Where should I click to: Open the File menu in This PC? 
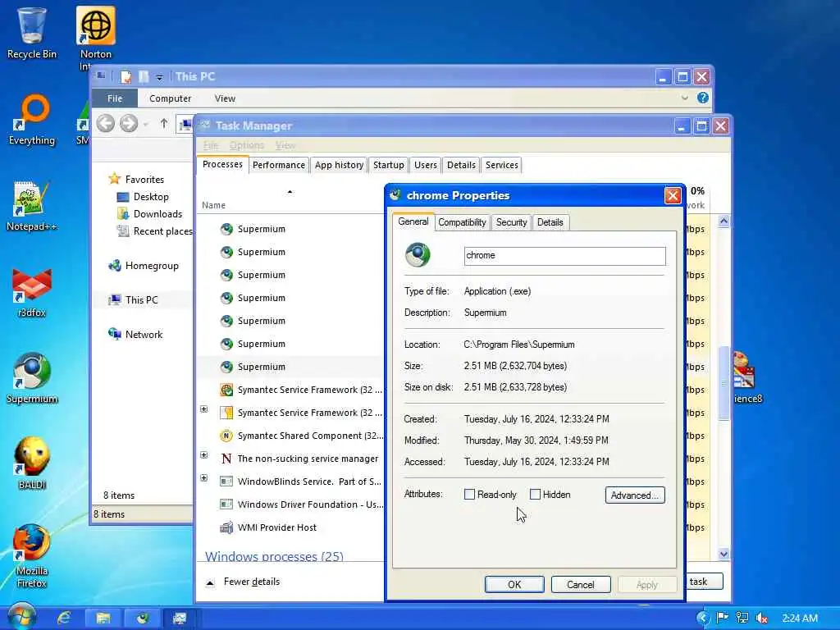115,98
